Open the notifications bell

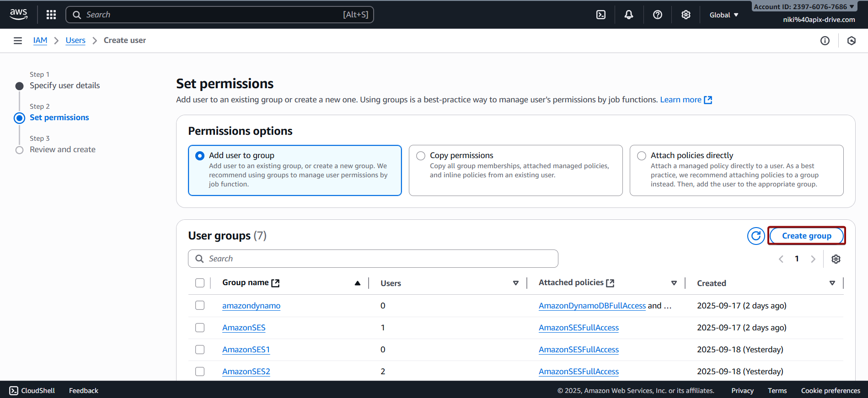point(629,15)
